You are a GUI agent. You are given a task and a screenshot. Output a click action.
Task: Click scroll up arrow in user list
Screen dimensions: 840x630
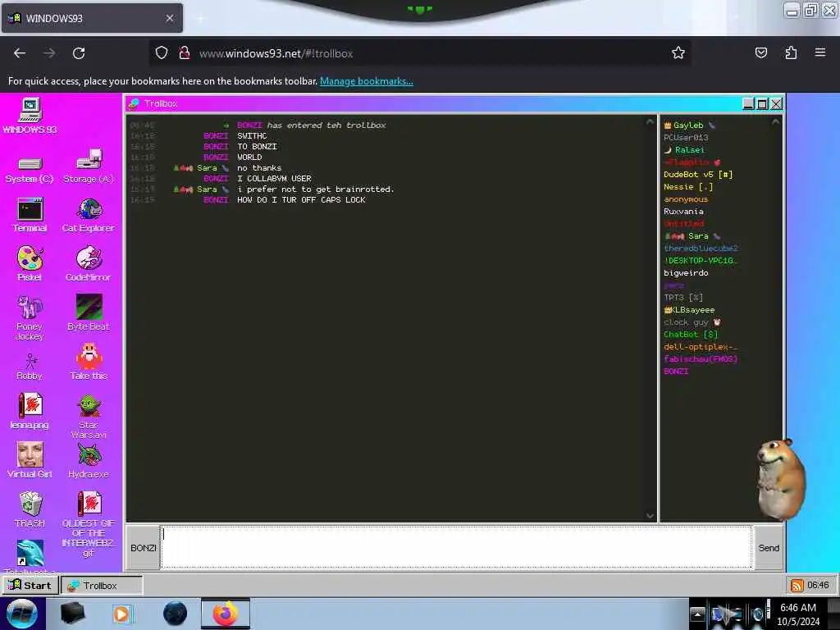775,122
